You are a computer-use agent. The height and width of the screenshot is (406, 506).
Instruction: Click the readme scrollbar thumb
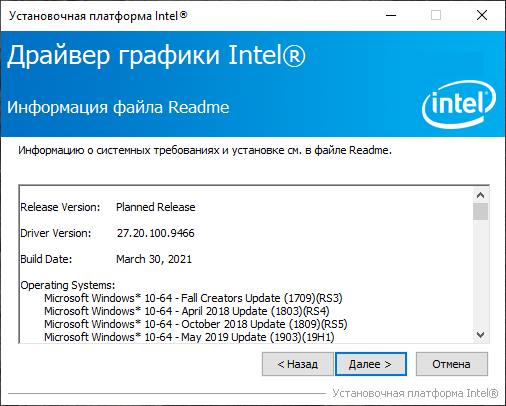click(480, 211)
